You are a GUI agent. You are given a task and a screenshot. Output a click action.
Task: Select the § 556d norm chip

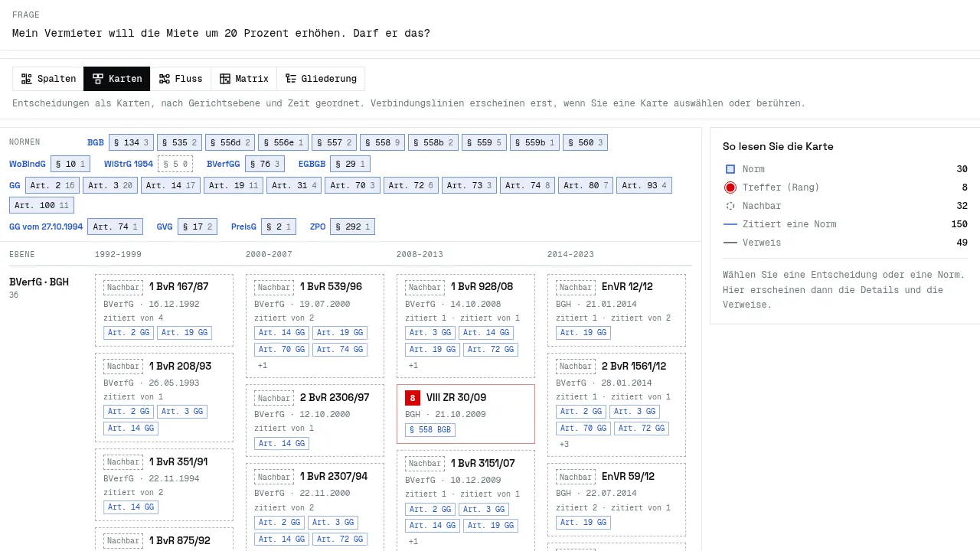(x=230, y=142)
